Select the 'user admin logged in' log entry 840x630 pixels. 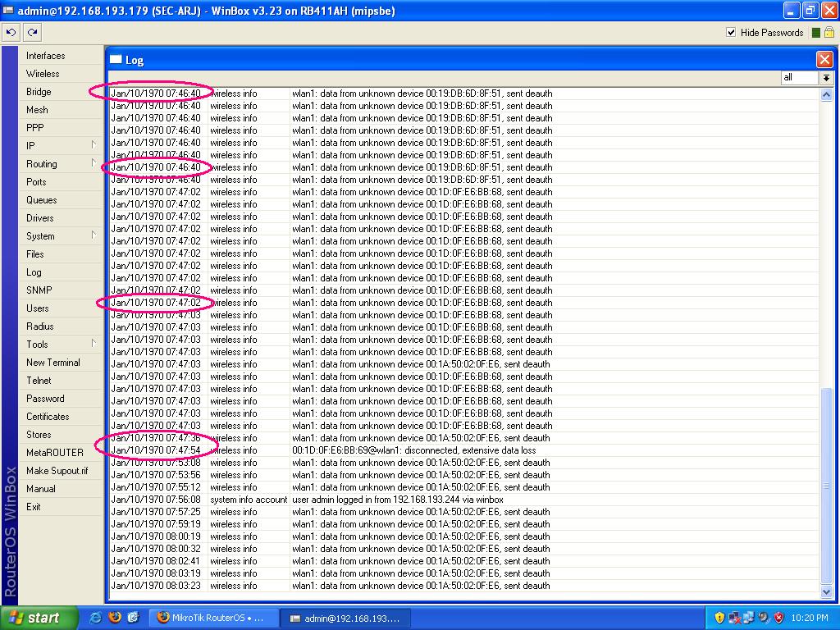tap(463, 500)
